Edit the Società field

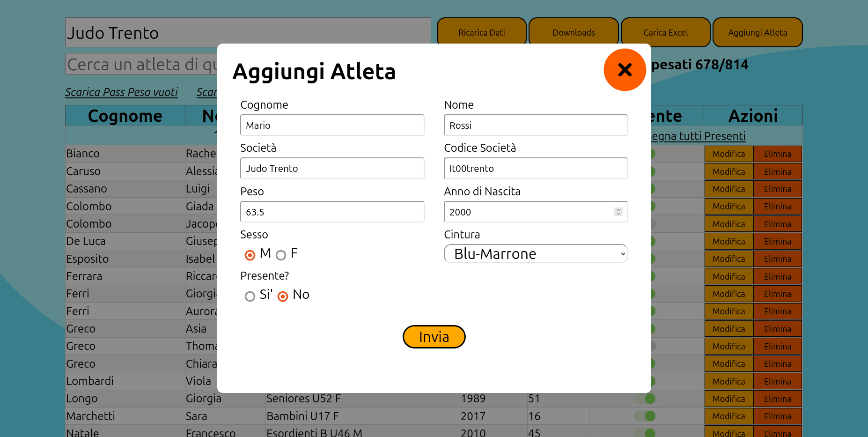332,168
